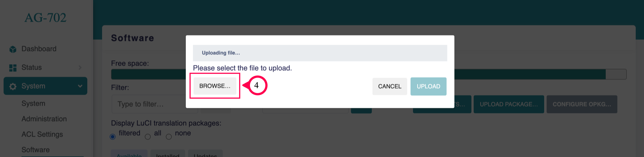Viewport: 644px width, 157px height.
Task: Select the Software sidebar entry
Action: (36, 150)
